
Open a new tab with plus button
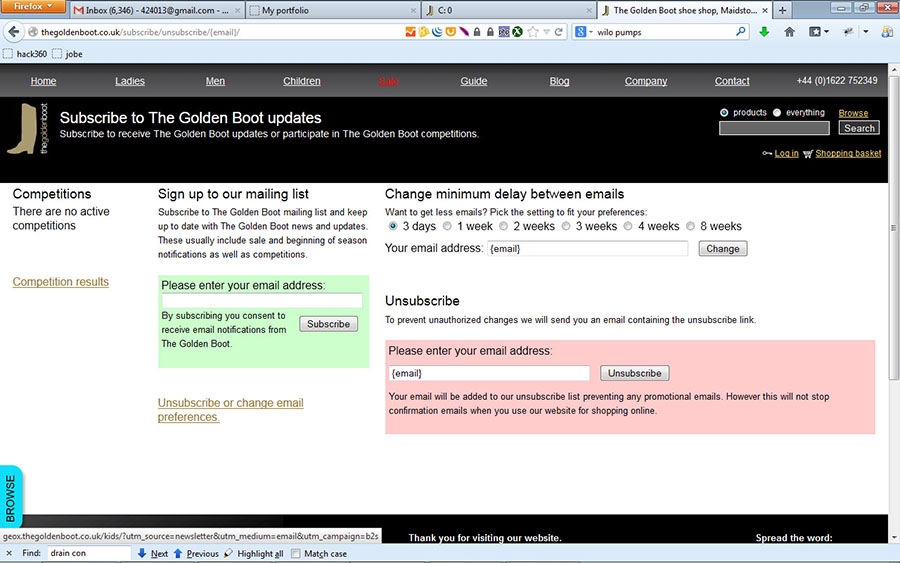click(x=782, y=10)
